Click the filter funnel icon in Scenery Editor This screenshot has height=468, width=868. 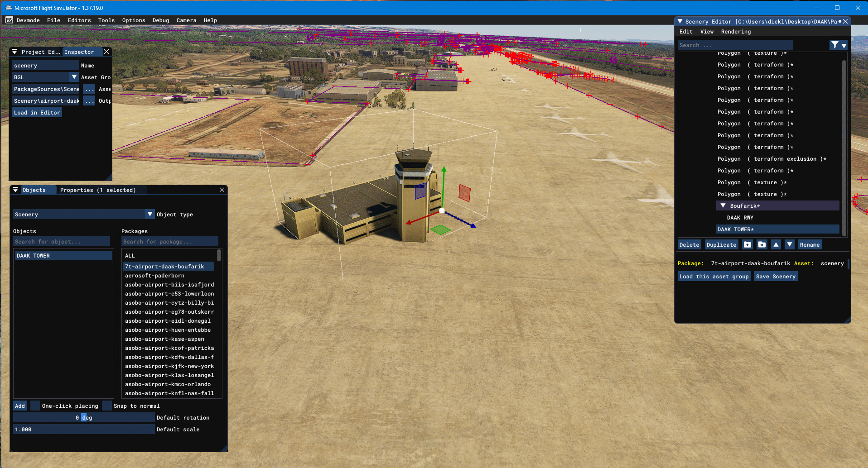coord(834,45)
